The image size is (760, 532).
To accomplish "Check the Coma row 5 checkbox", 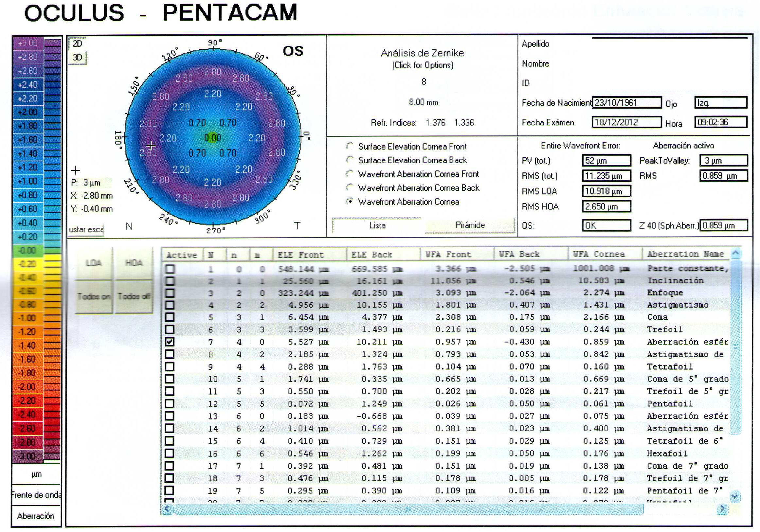I will point(170,317).
